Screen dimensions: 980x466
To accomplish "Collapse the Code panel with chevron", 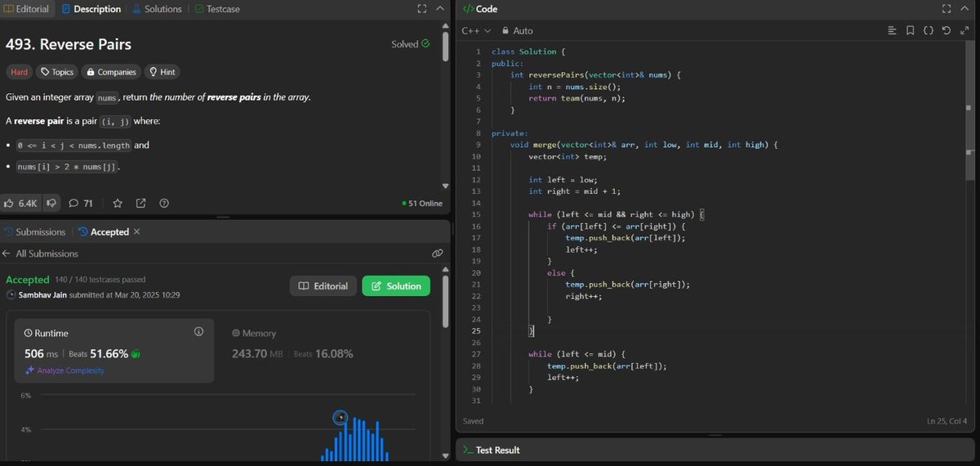I will [x=964, y=9].
